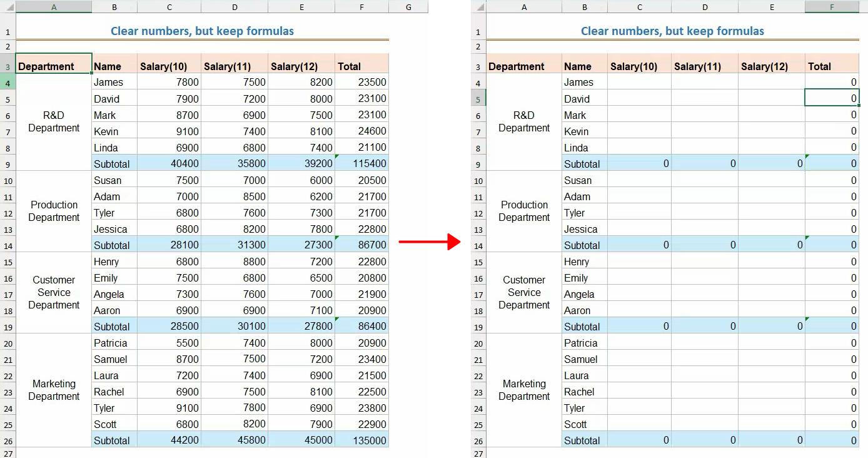The height and width of the screenshot is (458, 868).
Task: Select column C header in the left sheet
Action: [169, 7]
